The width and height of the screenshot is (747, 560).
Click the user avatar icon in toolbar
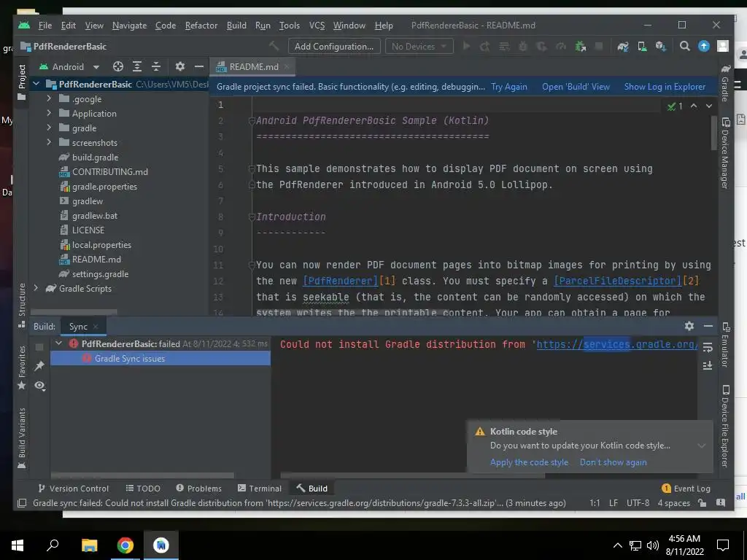(723, 46)
